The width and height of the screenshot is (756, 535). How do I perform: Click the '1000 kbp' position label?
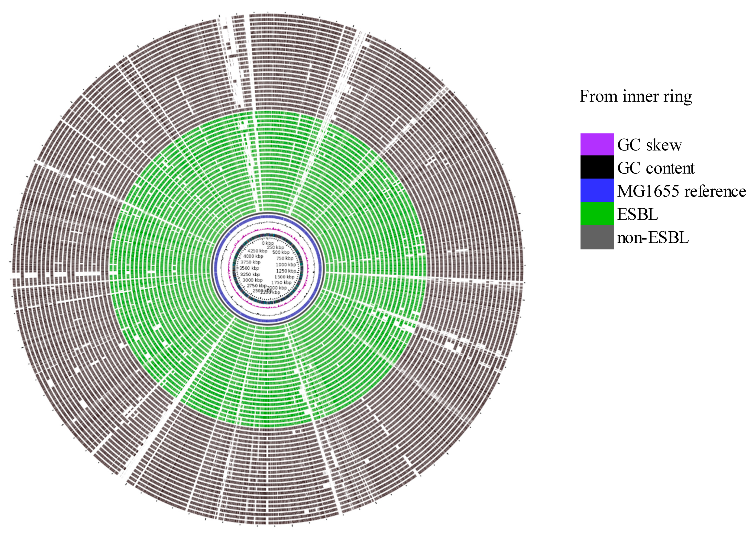286,265
